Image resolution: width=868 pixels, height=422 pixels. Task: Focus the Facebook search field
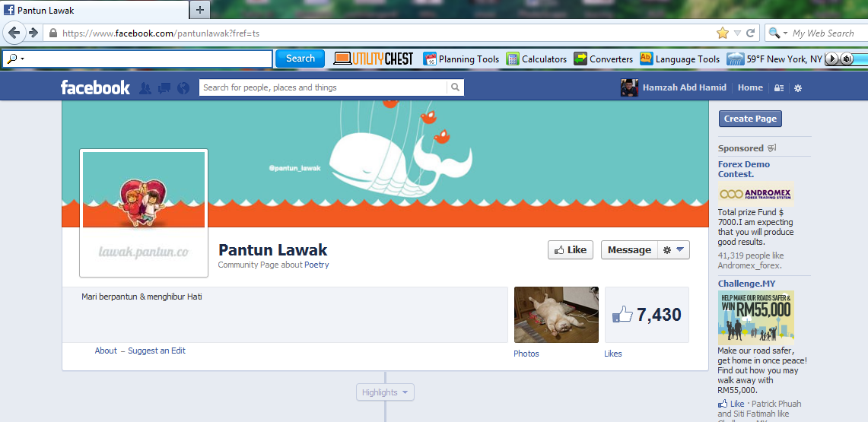tap(323, 87)
